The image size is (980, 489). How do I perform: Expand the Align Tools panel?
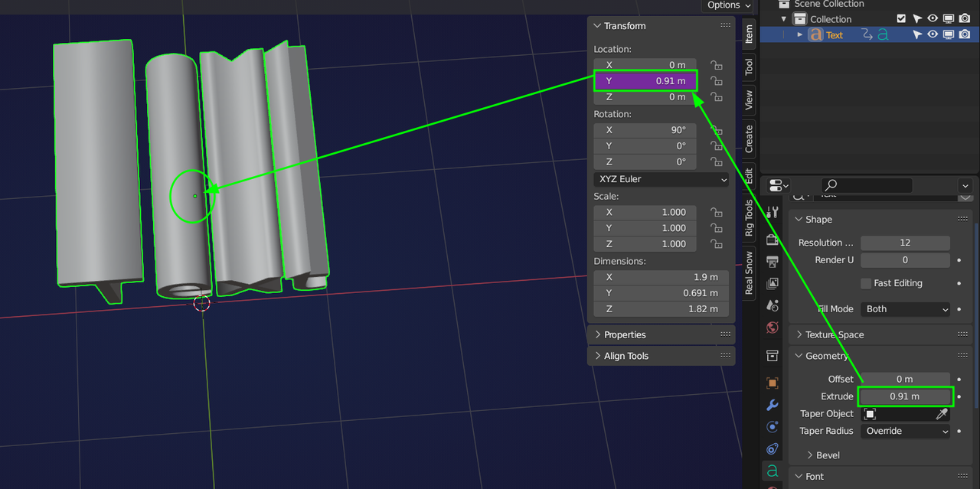coord(626,356)
